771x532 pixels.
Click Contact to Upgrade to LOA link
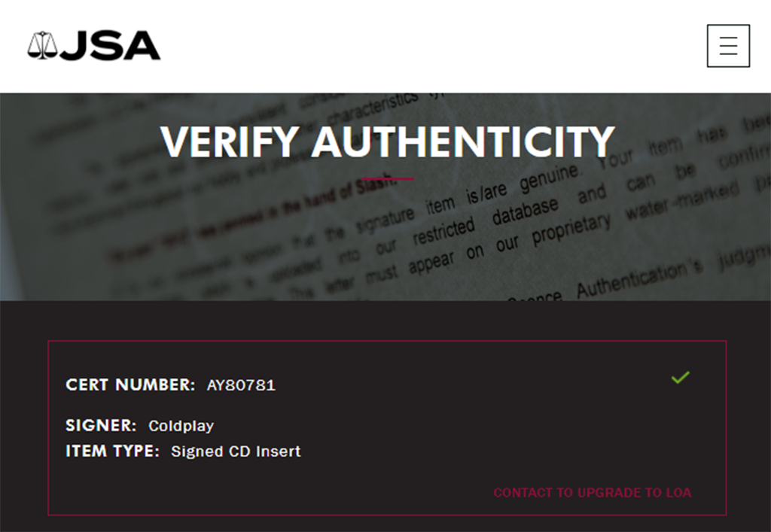(592, 493)
